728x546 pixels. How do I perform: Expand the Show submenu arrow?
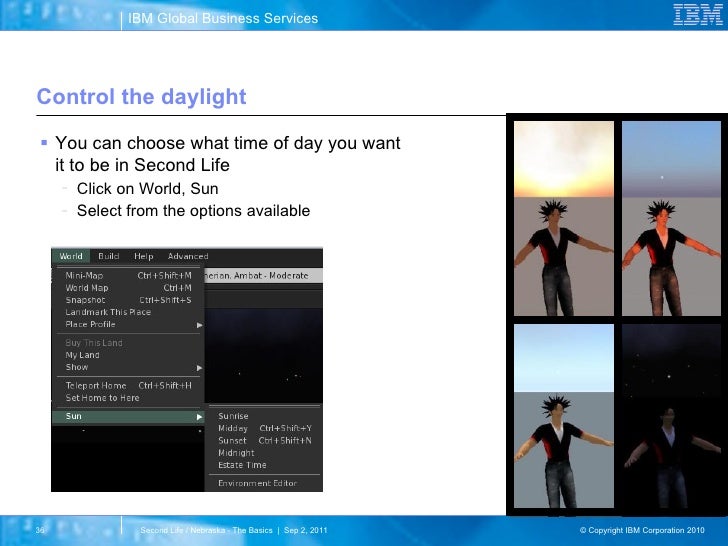pyautogui.click(x=199, y=368)
